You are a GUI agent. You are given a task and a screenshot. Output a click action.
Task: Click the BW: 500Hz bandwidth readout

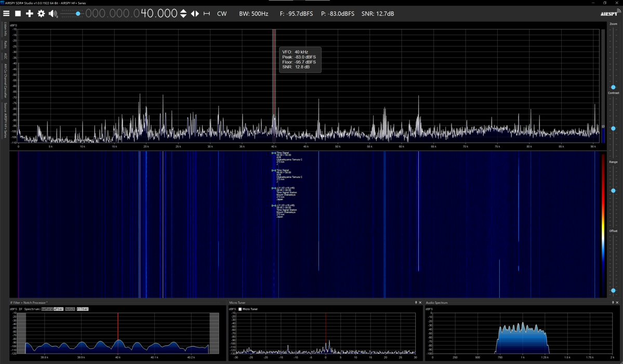(254, 14)
